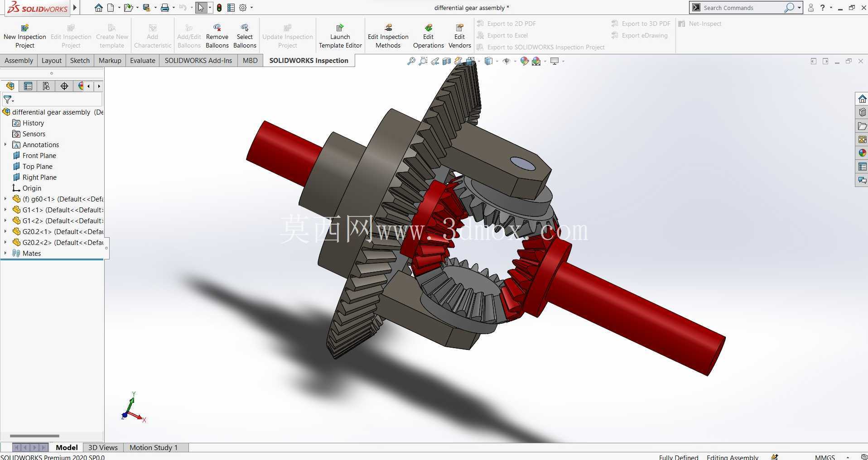Click the Options gear icon
This screenshot has width=868, height=460.
pyautogui.click(x=243, y=8)
